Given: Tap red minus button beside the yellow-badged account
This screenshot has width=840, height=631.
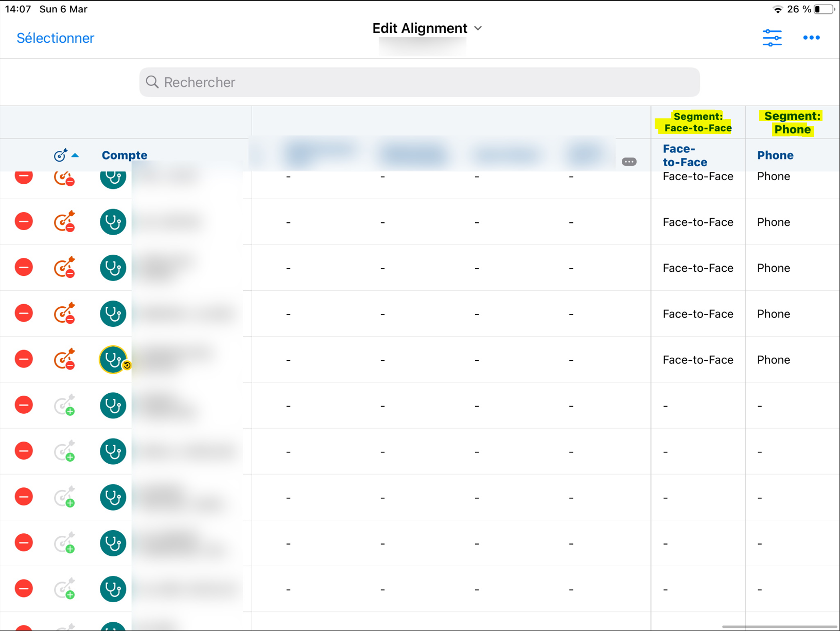Looking at the screenshot, I should 24,359.
